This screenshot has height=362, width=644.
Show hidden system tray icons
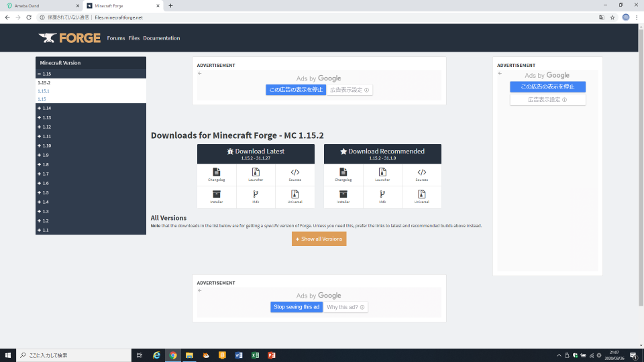[x=559, y=355]
